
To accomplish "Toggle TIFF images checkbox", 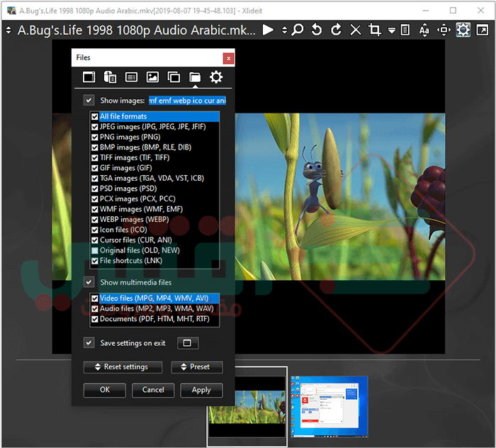I will pos(94,158).
